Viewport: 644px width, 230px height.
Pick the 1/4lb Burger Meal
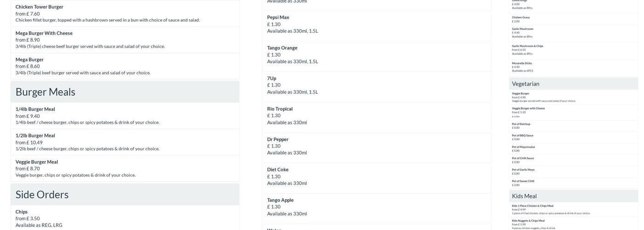35,109
